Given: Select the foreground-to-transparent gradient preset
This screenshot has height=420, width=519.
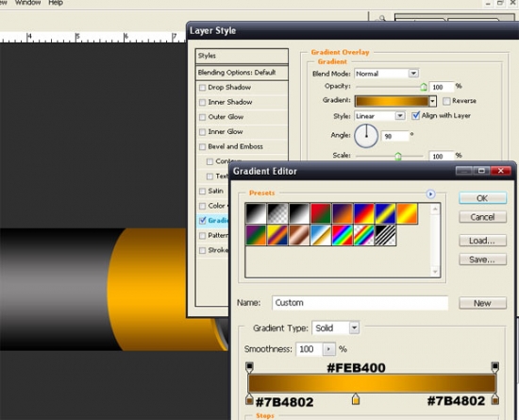Looking at the screenshot, I should (277, 213).
